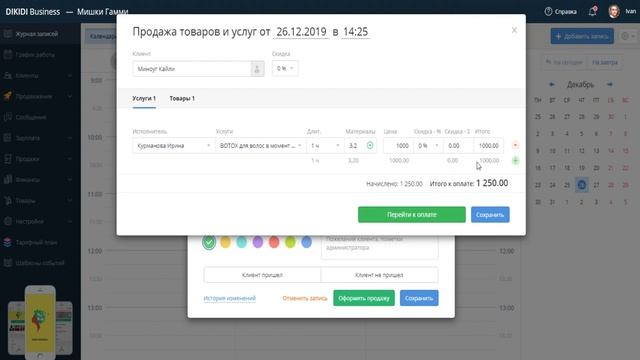Click the Ivan user avatar
The image size is (640, 360).
613,11
